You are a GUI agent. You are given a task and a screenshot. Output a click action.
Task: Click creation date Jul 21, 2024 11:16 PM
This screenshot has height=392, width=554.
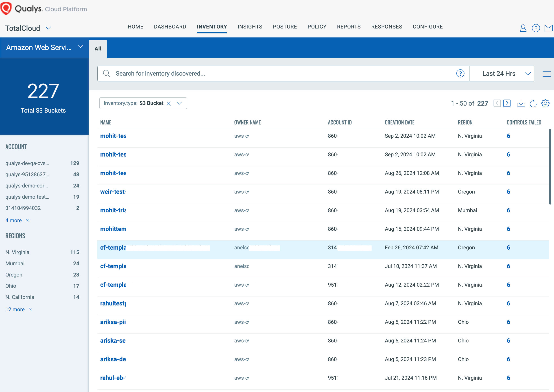[410, 378]
